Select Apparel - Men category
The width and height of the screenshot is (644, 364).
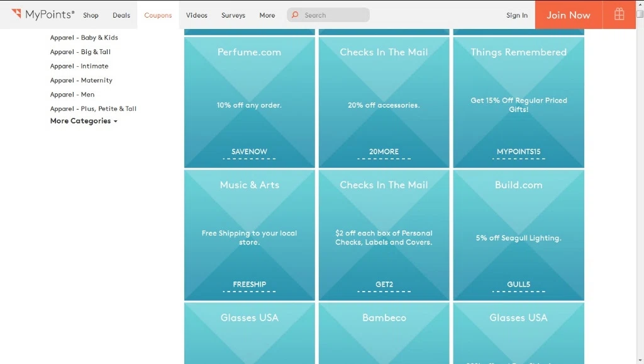pyautogui.click(x=72, y=94)
